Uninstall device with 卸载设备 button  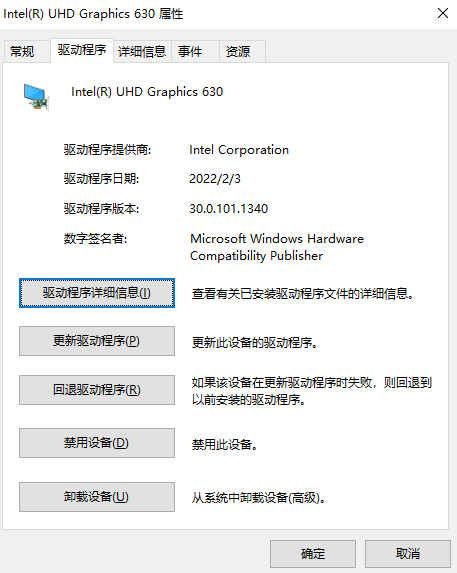tap(97, 497)
